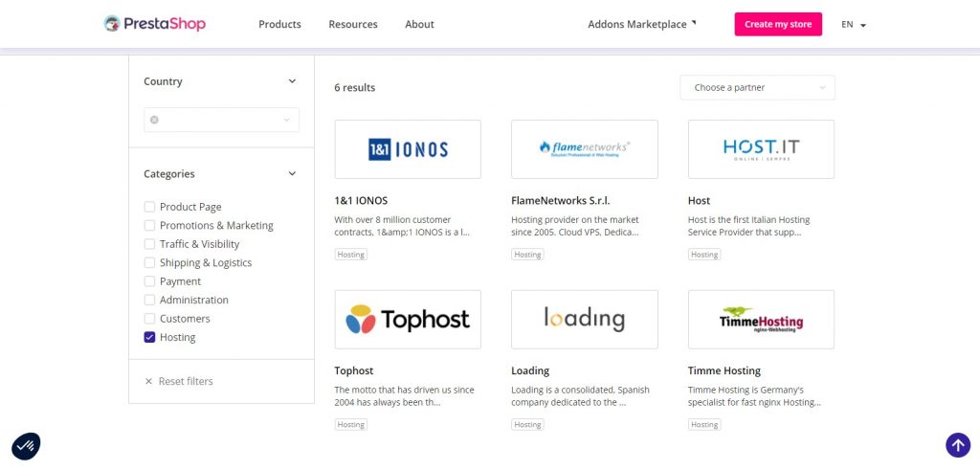Click the '6 results' text
Image resolution: width=980 pixels, height=470 pixels.
pyautogui.click(x=355, y=87)
